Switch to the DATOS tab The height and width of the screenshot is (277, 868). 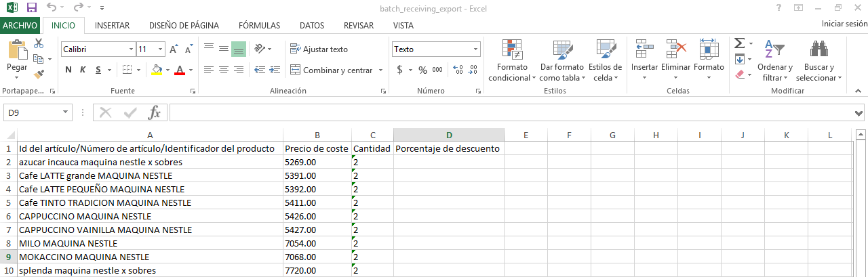click(x=311, y=26)
